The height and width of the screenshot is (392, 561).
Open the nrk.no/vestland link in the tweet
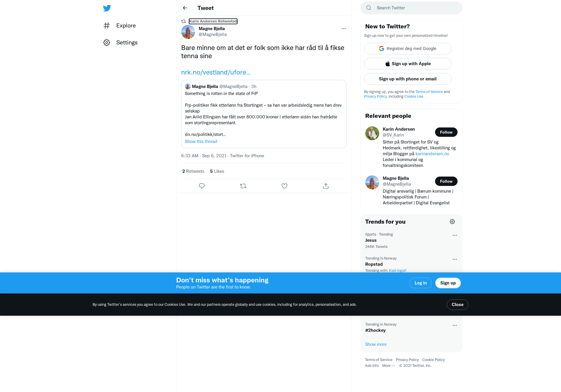(216, 72)
